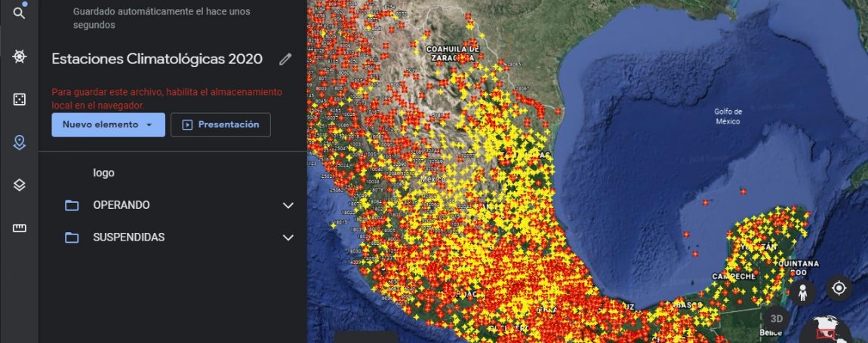Click the COAHUILA DE ZARAGOZA map label
This screenshot has width=868, height=343.
pos(451,53)
